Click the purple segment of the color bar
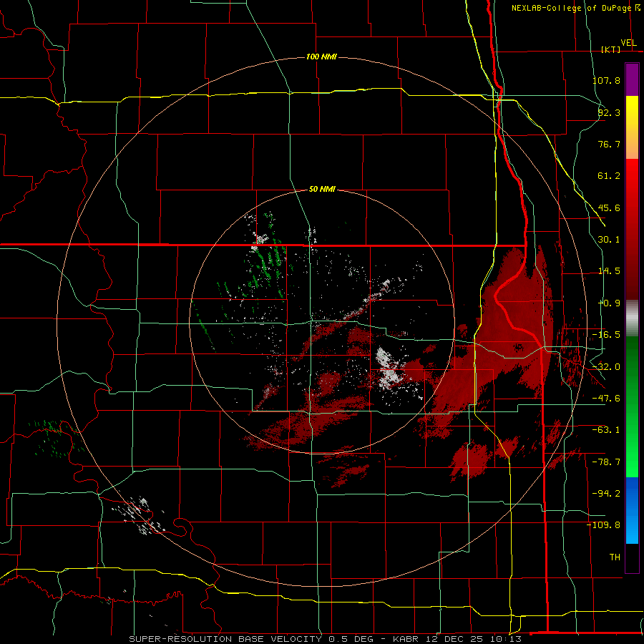The height and width of the screenshot is (644, 644). coord(632,79)
